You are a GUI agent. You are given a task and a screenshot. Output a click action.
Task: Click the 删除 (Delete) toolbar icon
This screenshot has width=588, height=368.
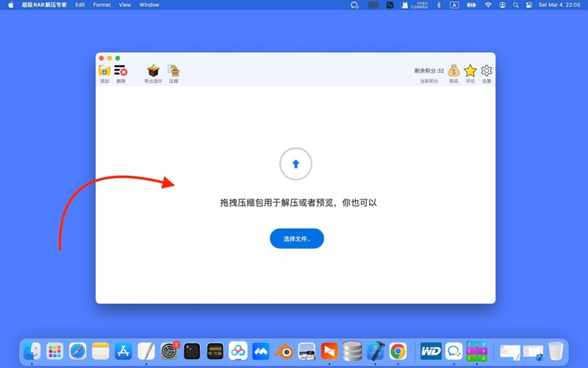point(121,71)
